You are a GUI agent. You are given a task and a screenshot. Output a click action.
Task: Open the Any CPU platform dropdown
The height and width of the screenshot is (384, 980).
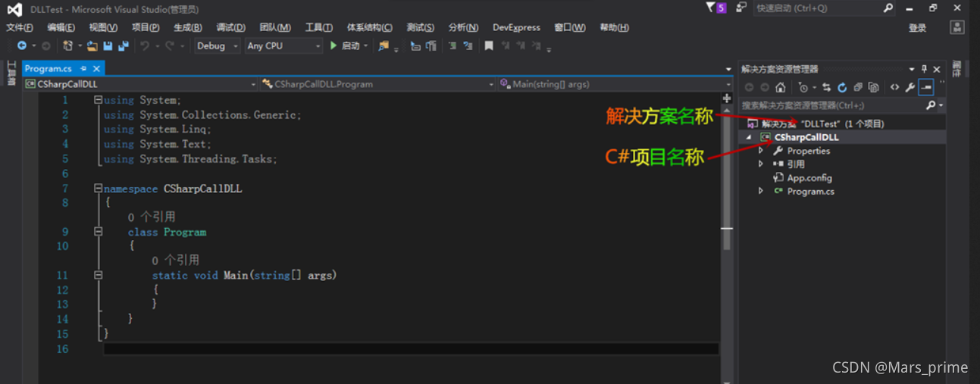(x=284, y=46)
